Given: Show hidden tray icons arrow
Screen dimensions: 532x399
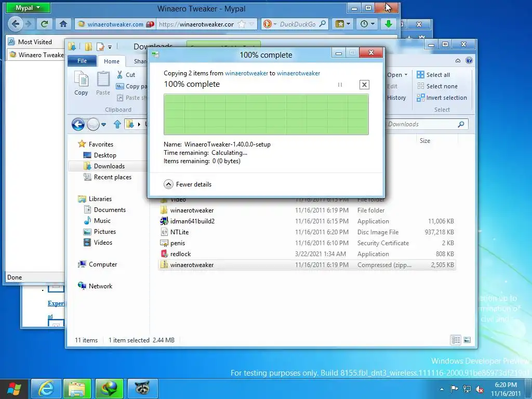Looking at the screenshot, I should [442, 389].
